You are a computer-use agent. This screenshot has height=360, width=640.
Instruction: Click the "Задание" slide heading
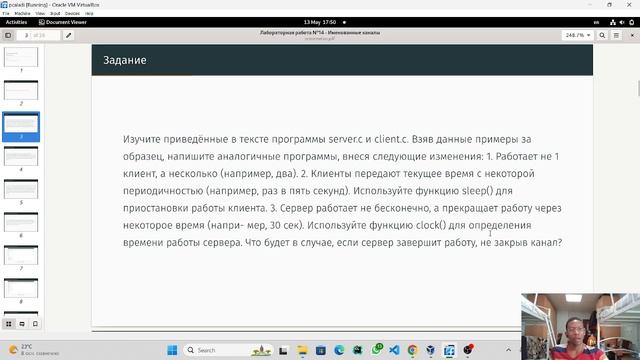[125, 60]
